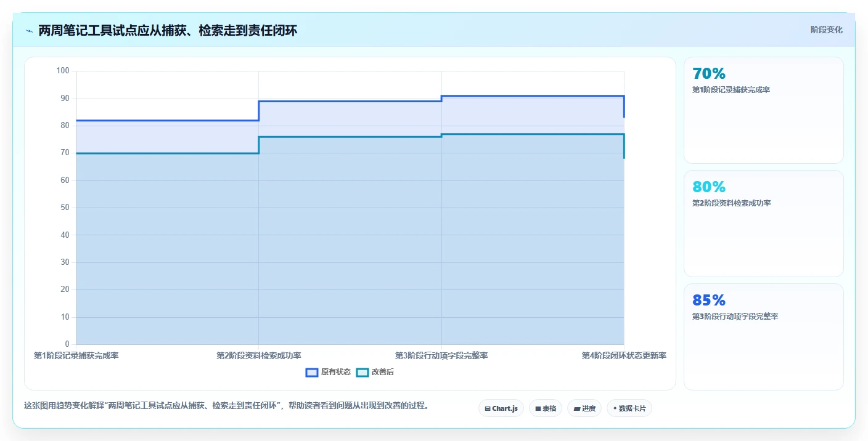Screen dimensions: 868x441
Task: Select the 数据卡片 tag chip
Action: point(629,408)
